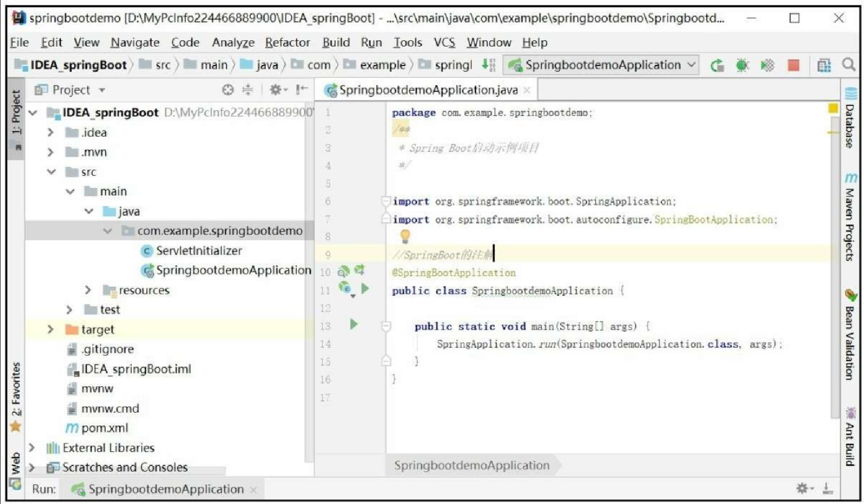
Task: Expand the .mvn folder
Action: pos(51,152)
